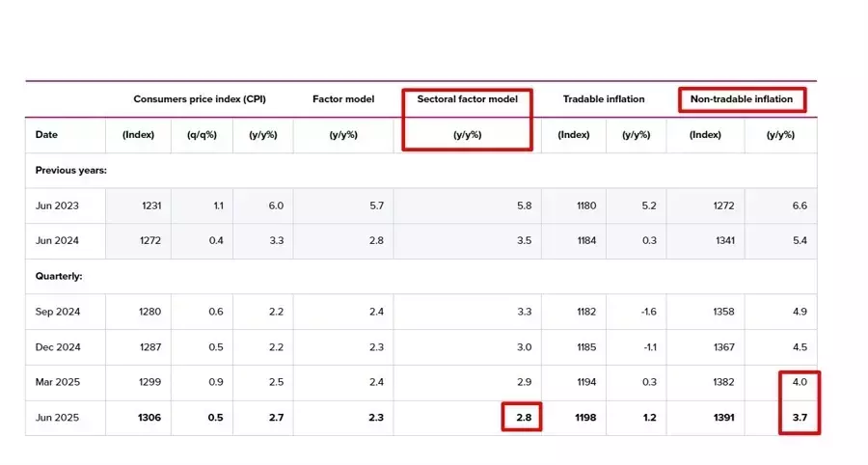This screenshot has width=868, height=465.
Task: Click CPI index value 1280
Action: [x=150, y=311]
